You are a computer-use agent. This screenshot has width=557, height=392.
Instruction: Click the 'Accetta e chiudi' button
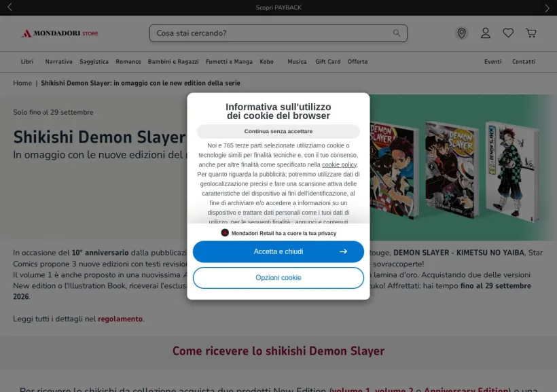pyautogui.click(x=278, y=251)
